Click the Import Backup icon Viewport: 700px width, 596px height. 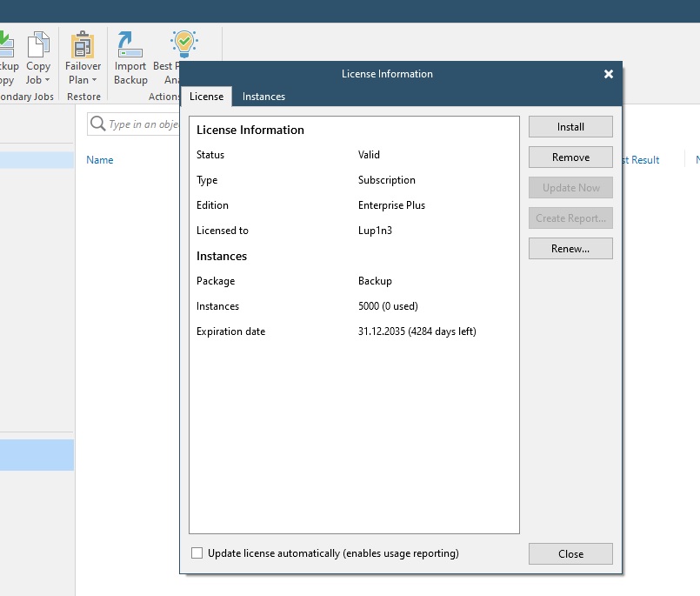point(130,44)
